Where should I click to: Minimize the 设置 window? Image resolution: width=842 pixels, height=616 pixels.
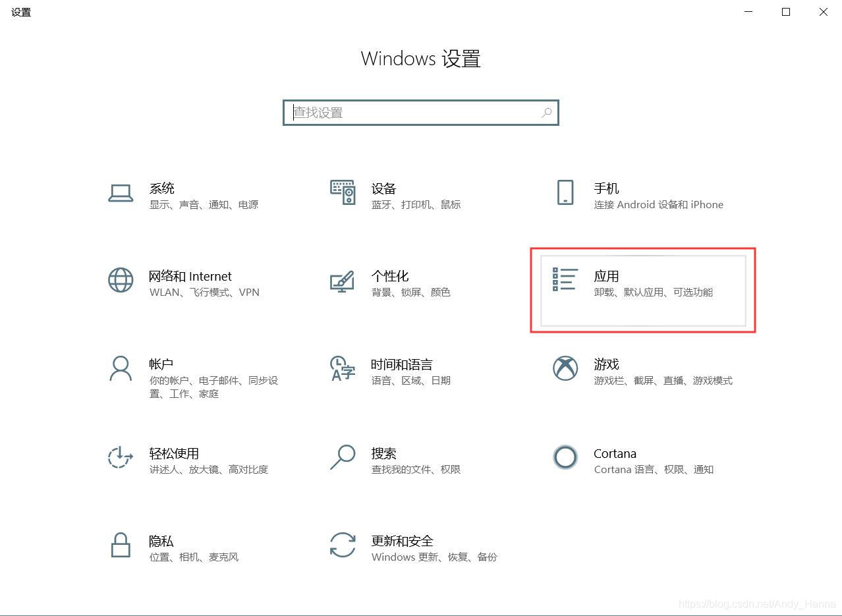(748, 12)
